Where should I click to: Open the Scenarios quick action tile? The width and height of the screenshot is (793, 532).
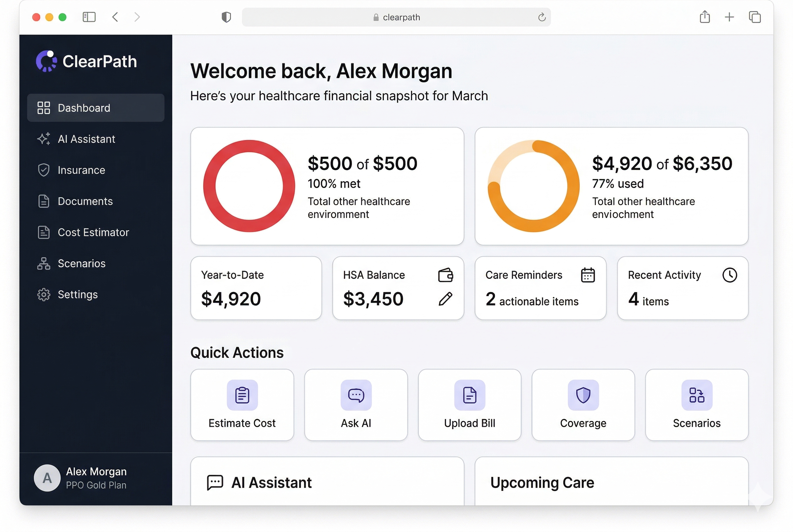pos(697,405)
